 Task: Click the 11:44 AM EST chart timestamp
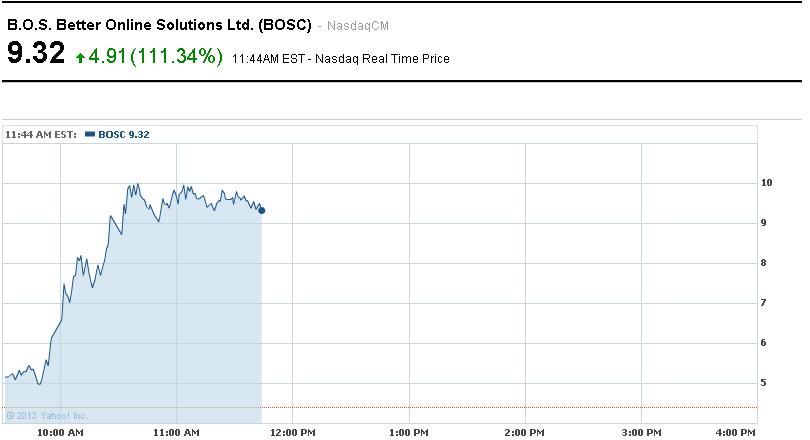point(42,134)
